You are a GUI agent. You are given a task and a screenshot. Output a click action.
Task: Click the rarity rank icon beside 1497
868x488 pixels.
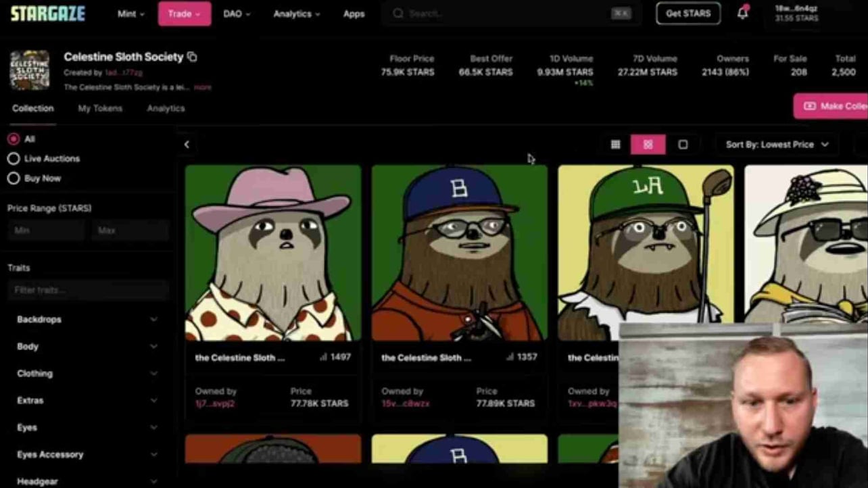pyautogui.click(x=323, y=357)
